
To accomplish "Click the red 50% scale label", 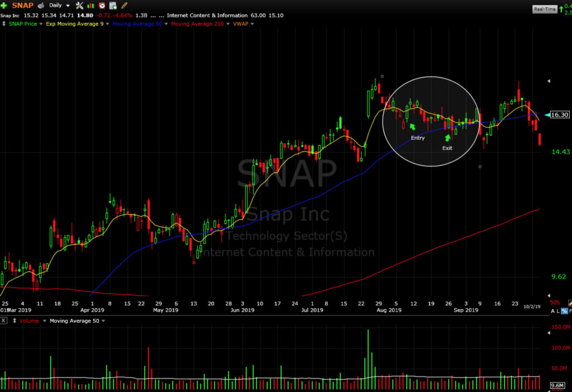I will [x=555, y=303].
